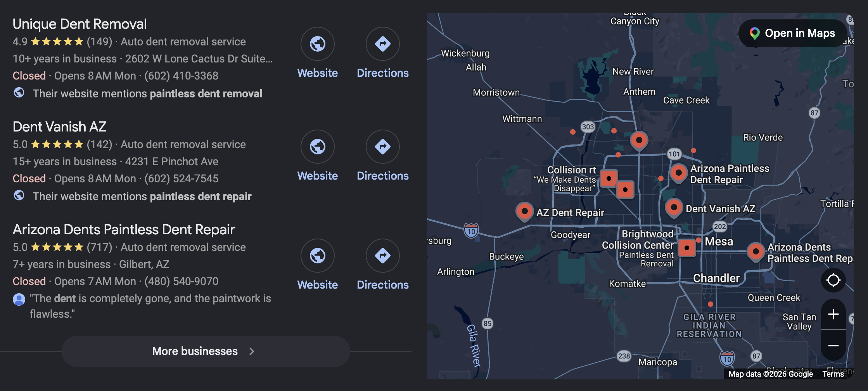Screen dimensions: 868x391
Task: Click the Buckeye label on the map
Action: [x=507, y=256]
